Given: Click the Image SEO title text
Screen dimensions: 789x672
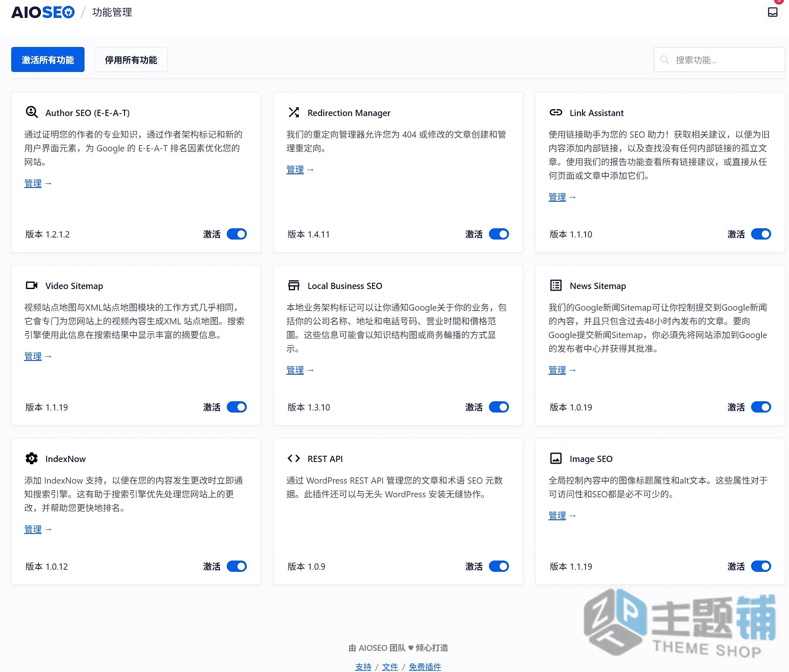Looking at the screenshot, I should (591, 459).
